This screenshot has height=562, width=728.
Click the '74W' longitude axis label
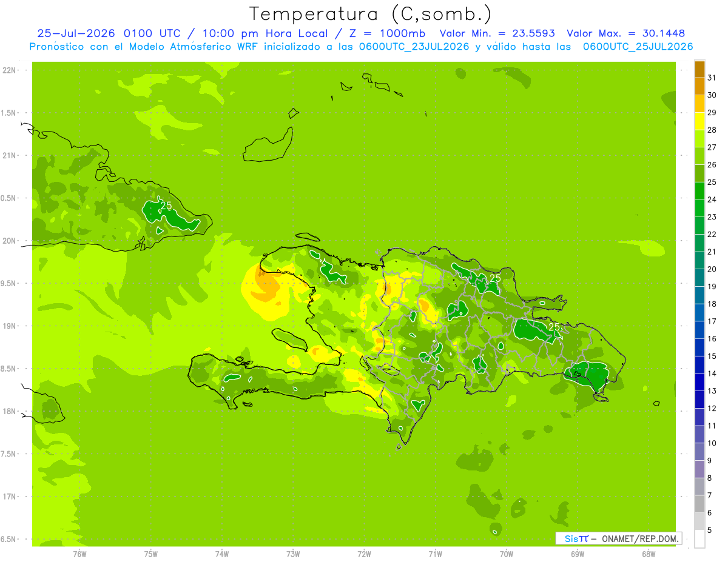[x=222, y=554]
